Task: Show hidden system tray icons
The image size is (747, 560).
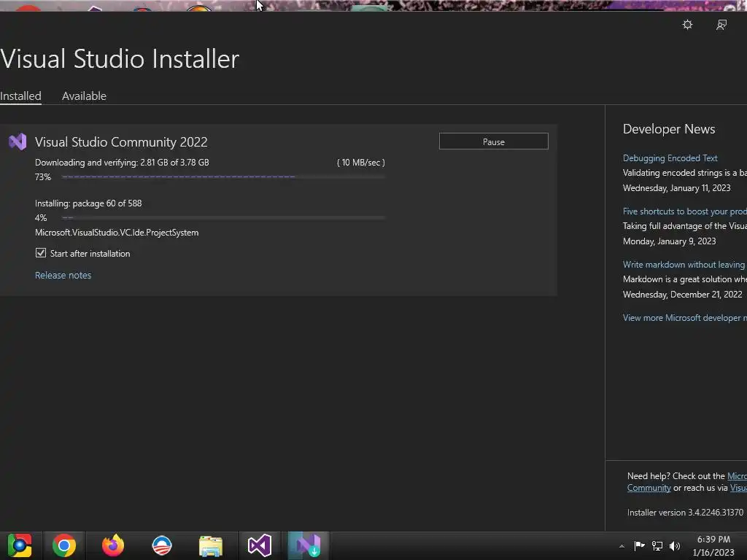Action: pyautogui.click(x=622, y=546)
